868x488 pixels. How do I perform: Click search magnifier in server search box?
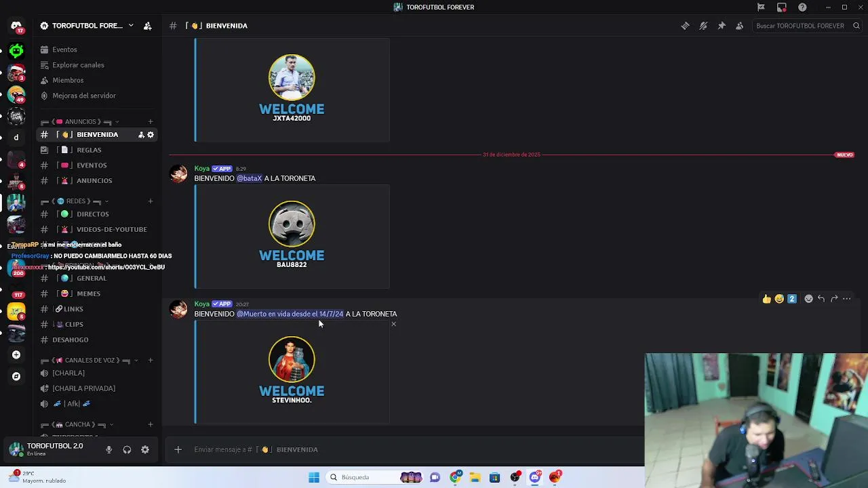click(857, 26)
